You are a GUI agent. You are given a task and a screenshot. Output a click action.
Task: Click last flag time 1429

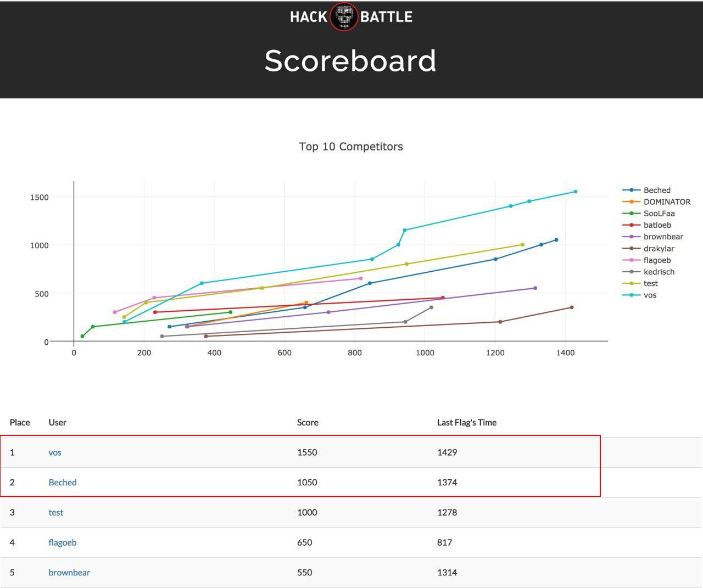(447, 452)
